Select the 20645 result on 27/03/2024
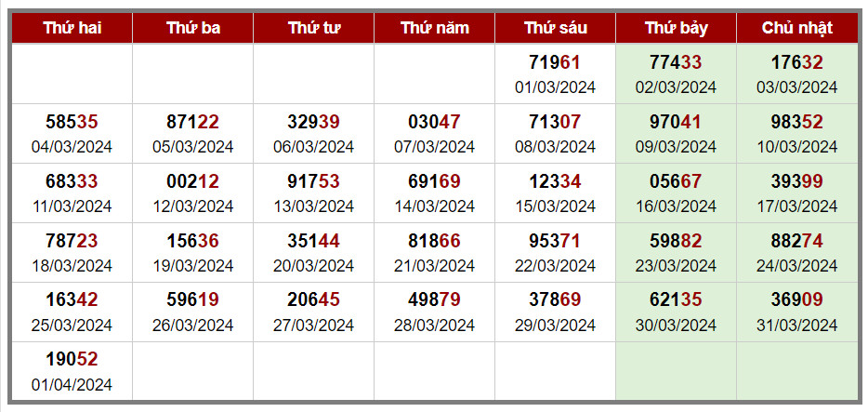 point(313,312)
